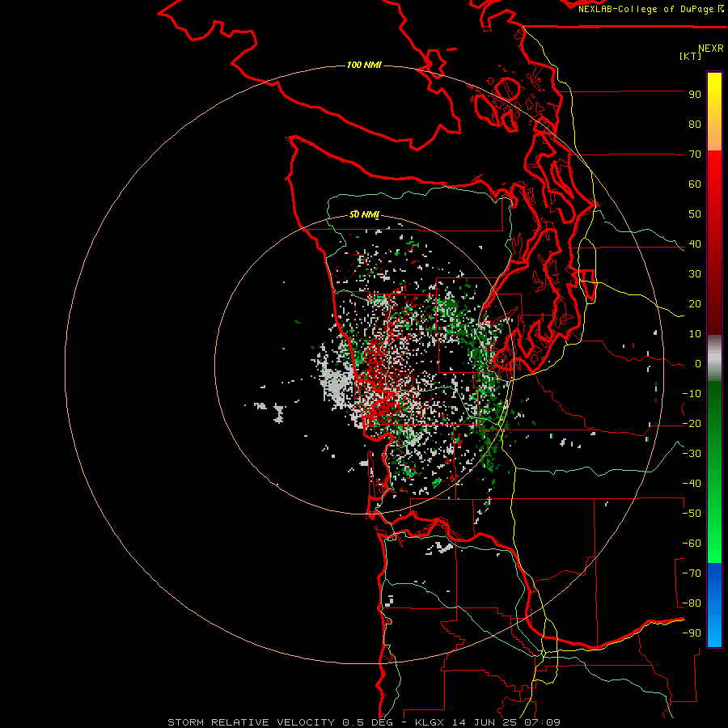The height and width of the screenshot is (728, 728).
Task: Click the gray zero-velocity segment of color bar
Action: pyautogui.click(x=714, y=358)
